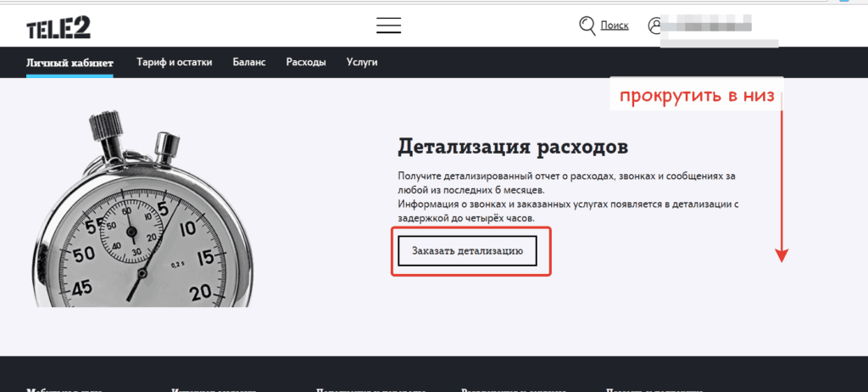The image size is (868, 392).
Task: Switch to Тариф и остатки tab
Action: point(175,62)
